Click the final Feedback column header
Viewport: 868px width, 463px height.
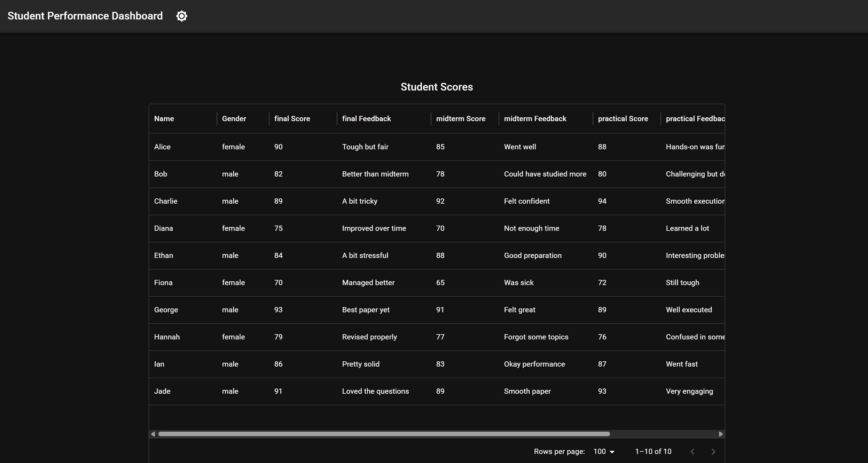point(366,119)
